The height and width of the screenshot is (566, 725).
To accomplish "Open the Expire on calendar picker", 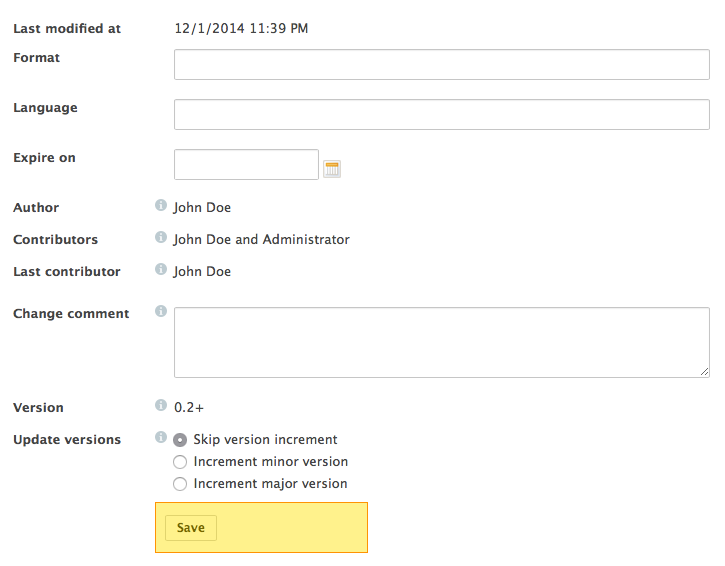I will [x=332, y=169].
